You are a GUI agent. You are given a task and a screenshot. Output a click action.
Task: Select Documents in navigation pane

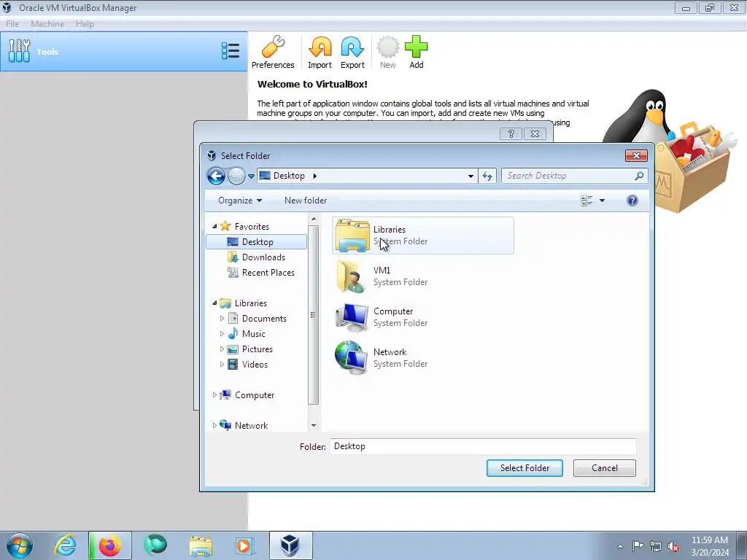[258, 318]
